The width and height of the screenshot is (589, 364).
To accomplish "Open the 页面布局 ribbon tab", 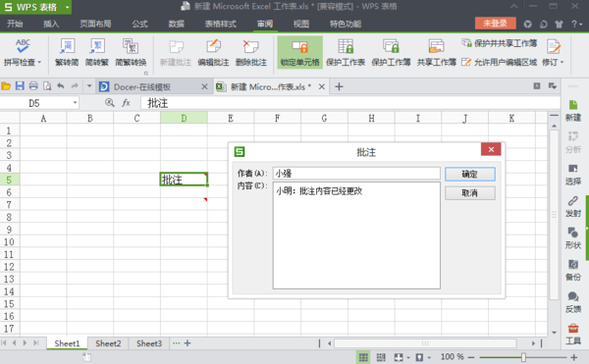I will (x=95, y=24).
